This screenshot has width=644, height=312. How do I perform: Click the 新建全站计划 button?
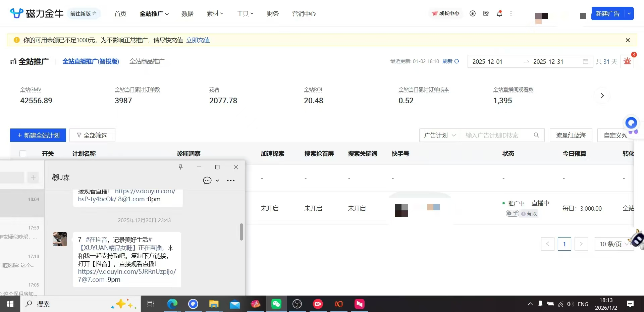[x=38, y=135]
